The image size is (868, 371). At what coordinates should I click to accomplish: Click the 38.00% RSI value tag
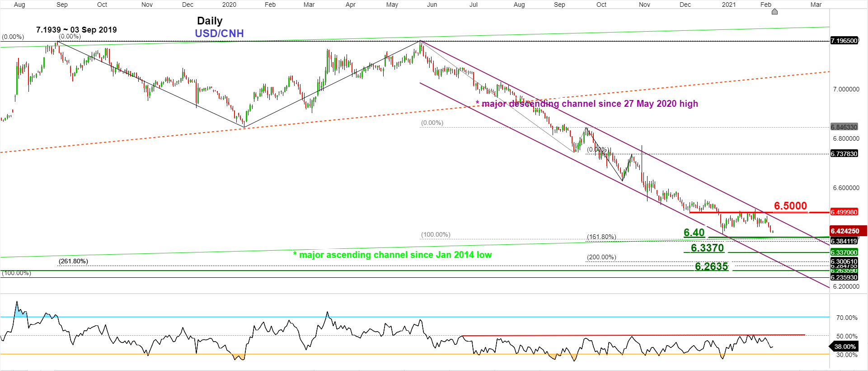pyautogui.click(x=845, y=347)
